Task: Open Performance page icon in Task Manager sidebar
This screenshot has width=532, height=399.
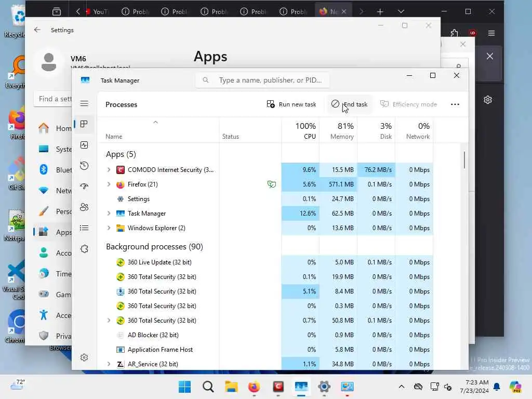Action: 84,145
